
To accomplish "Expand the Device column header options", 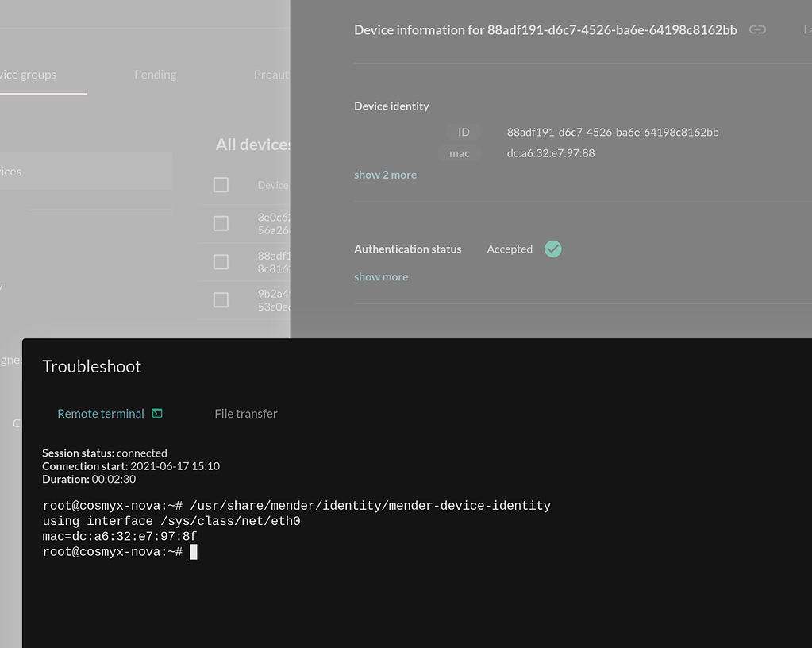I will pyautogui.click(x=274, y=185).
